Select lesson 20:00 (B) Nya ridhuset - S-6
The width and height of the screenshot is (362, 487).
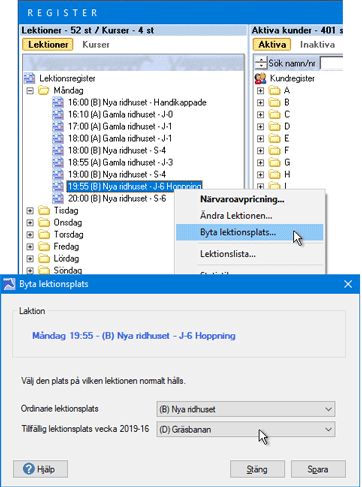(117, 198)
